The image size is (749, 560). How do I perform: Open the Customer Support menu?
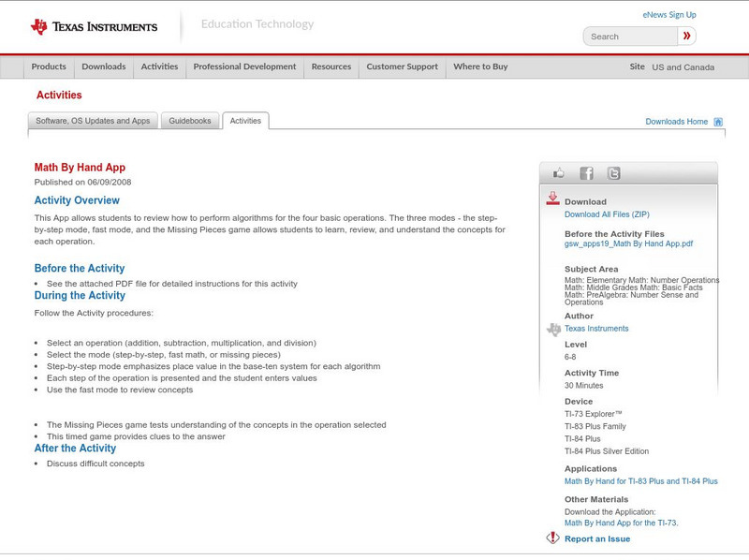[402, 67]
